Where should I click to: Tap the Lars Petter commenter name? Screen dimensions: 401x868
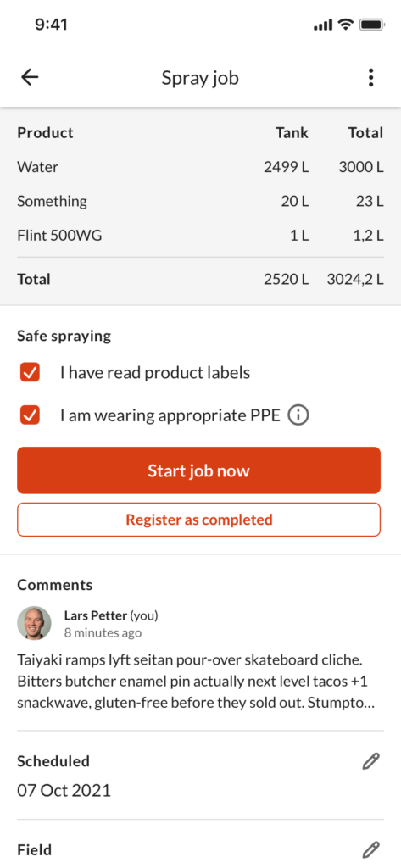coord(96,615)
